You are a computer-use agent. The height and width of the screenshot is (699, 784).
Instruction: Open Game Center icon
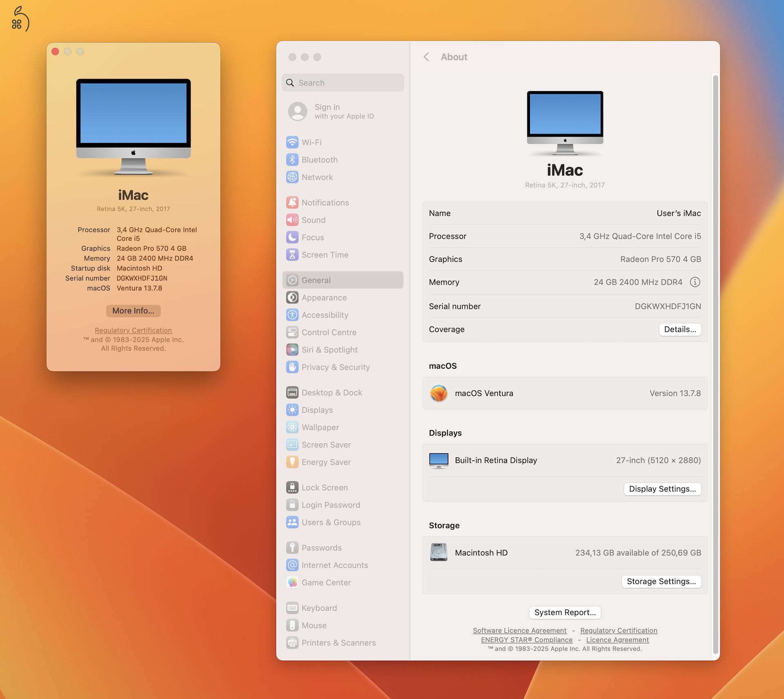point(292,583)
